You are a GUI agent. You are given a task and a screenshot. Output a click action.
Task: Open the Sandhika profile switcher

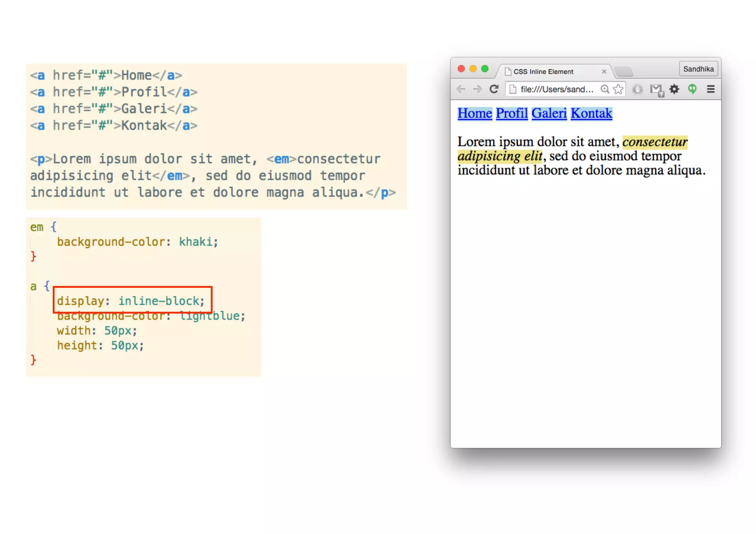(x=698, y=69)
